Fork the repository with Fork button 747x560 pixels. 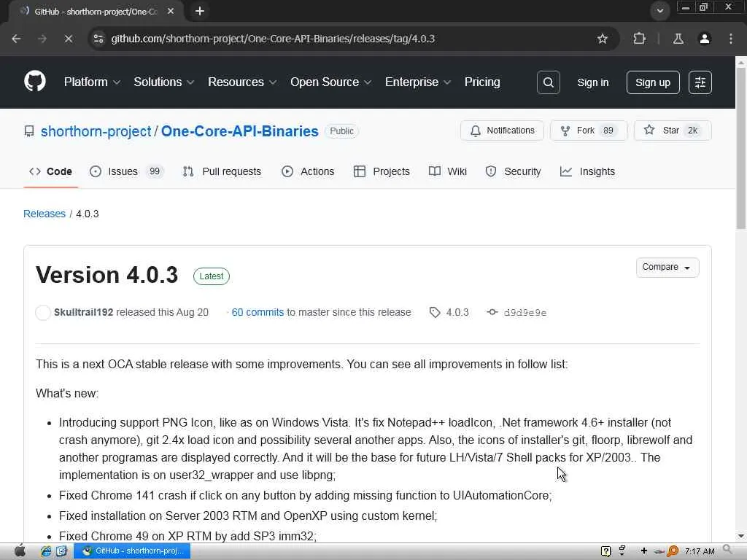click(589, 131)
